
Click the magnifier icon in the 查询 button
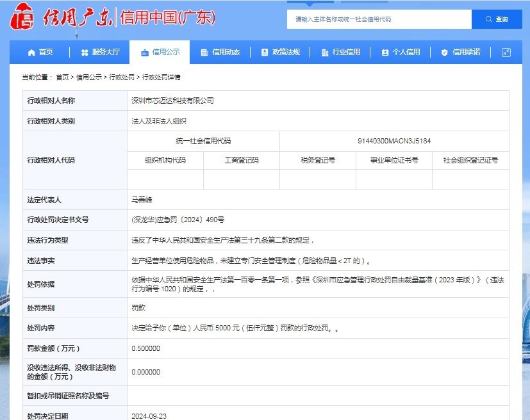click(x=489, y=19)
